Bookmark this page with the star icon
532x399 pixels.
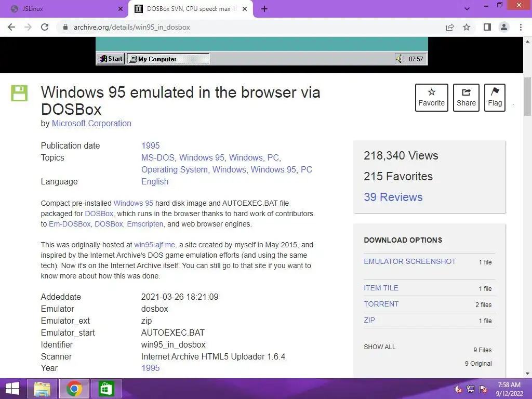click(x=467, y=27)
